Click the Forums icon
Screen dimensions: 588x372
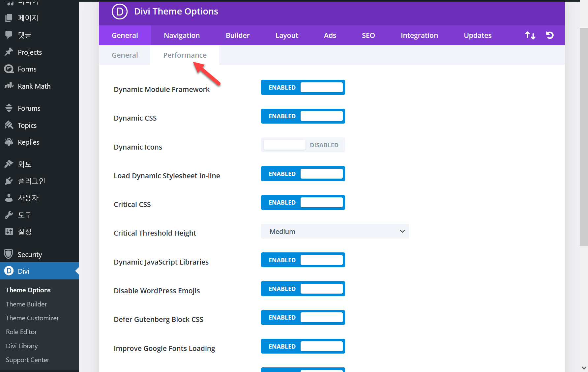pos(9,108)
